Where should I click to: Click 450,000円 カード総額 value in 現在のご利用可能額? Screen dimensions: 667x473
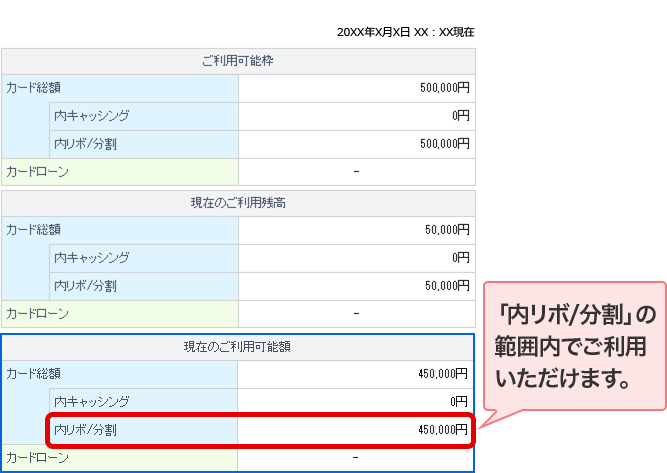444,374
